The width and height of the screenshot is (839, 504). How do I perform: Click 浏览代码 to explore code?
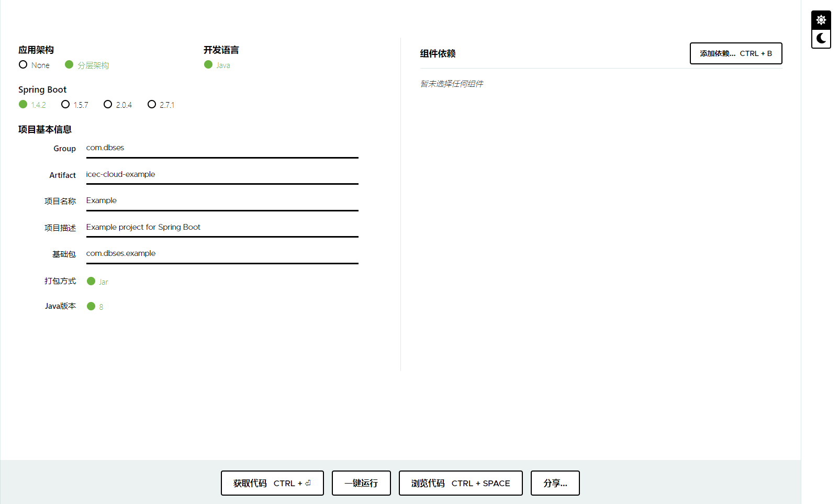[x=461, y=483]
